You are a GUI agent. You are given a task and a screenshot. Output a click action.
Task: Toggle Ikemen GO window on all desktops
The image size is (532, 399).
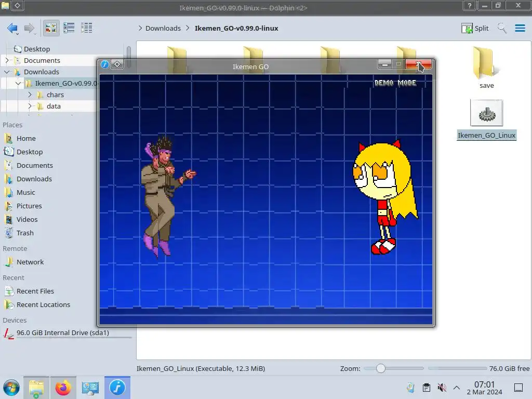[117, 64]
